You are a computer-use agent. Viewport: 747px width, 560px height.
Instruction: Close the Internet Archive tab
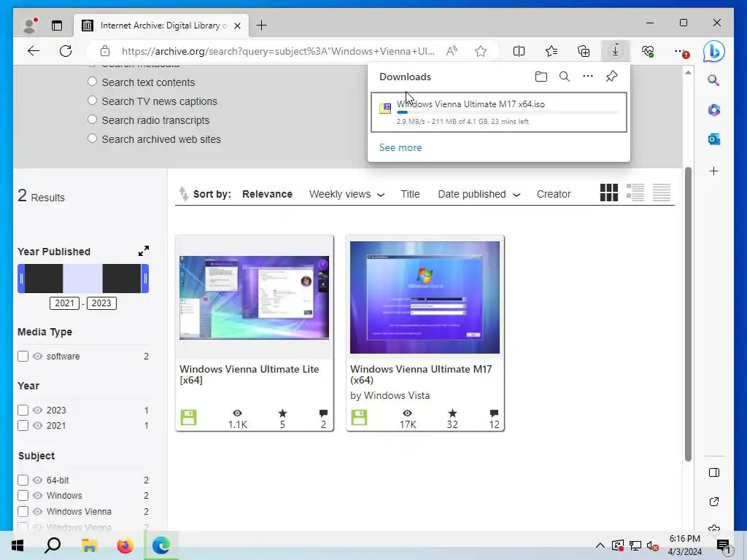(237, 26)
